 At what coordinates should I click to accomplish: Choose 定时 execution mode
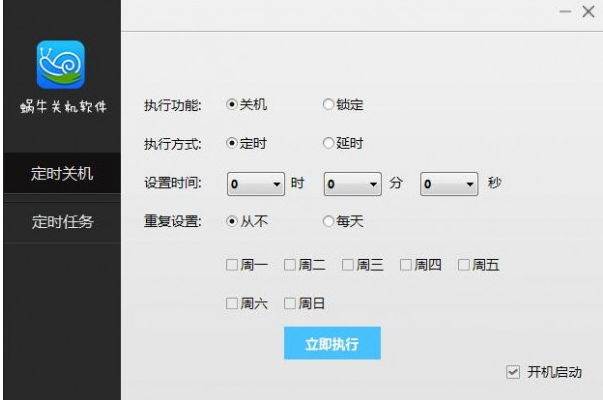[232, 143]
